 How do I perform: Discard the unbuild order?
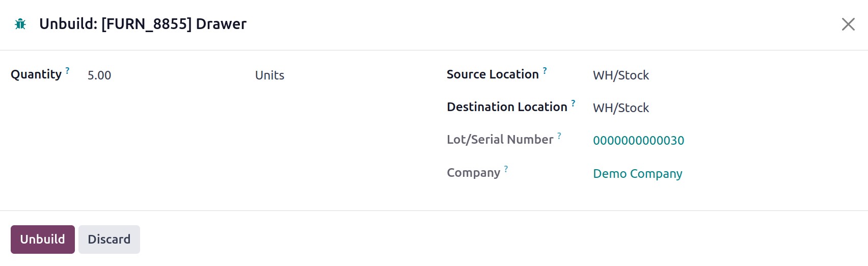tap(109, 240)
